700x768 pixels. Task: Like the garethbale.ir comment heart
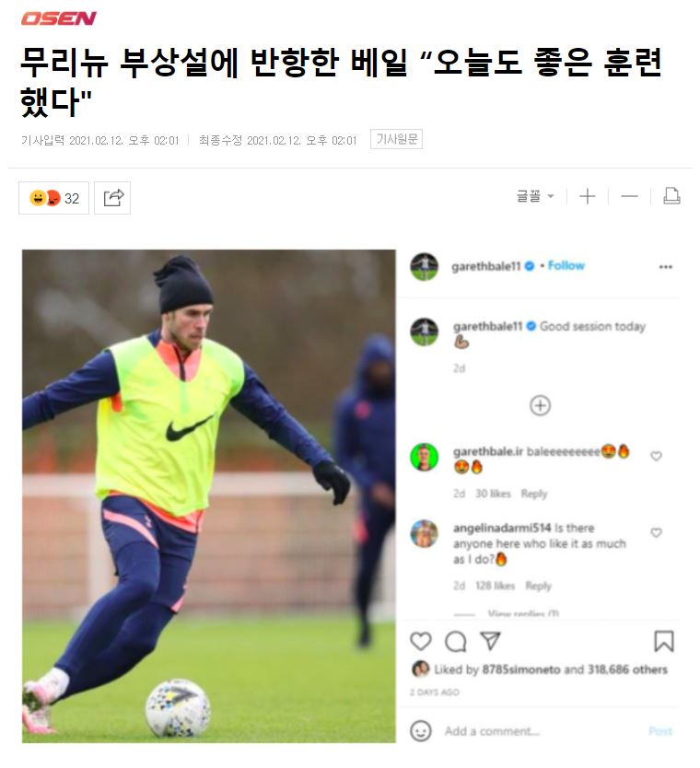click(x=656, y=456)
